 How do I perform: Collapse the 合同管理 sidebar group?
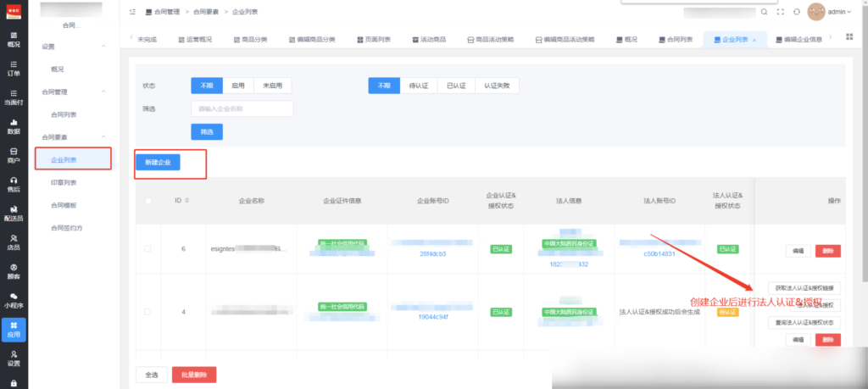click(103, 92)
